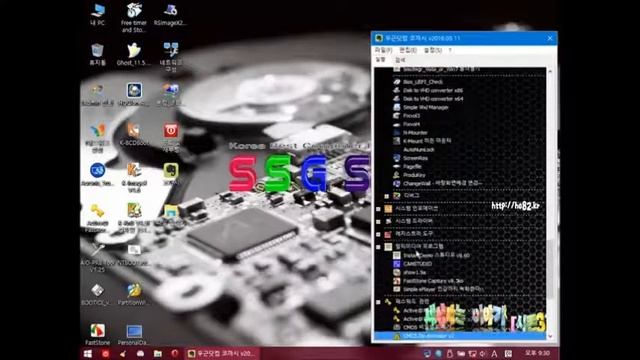Toggle the expander next to the colorful sub-category icon
The width and height of the screenshot is (640, 360).
tap(387, 196)
